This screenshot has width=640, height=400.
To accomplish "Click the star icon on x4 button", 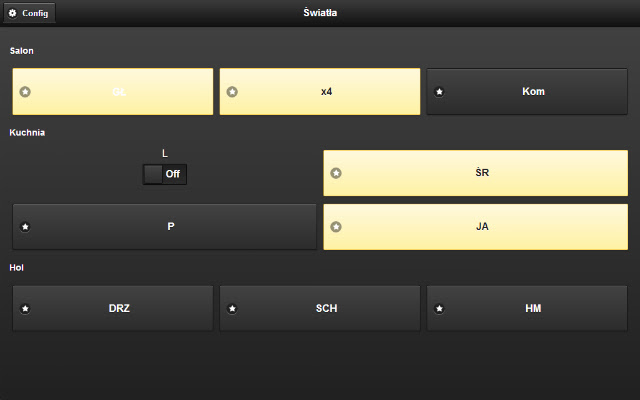I will pyautogui.click(x=232, y=92).
